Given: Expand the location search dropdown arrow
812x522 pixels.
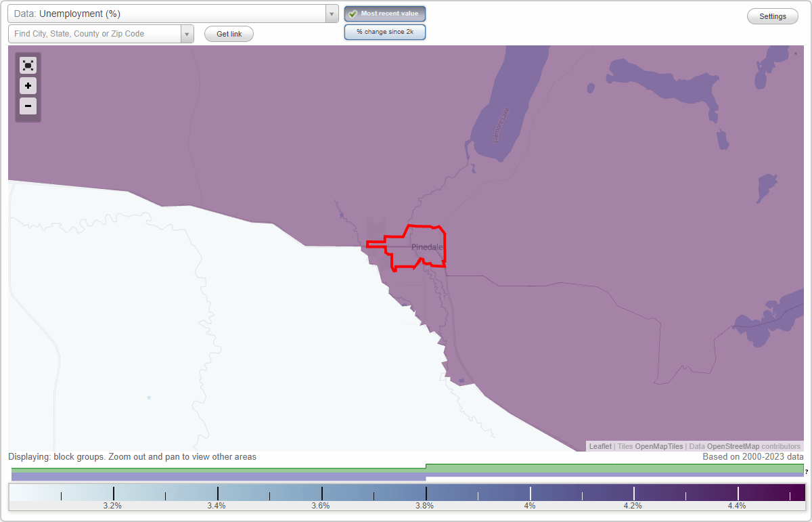Looking at the screenshot, I should (x=187, y=34).
